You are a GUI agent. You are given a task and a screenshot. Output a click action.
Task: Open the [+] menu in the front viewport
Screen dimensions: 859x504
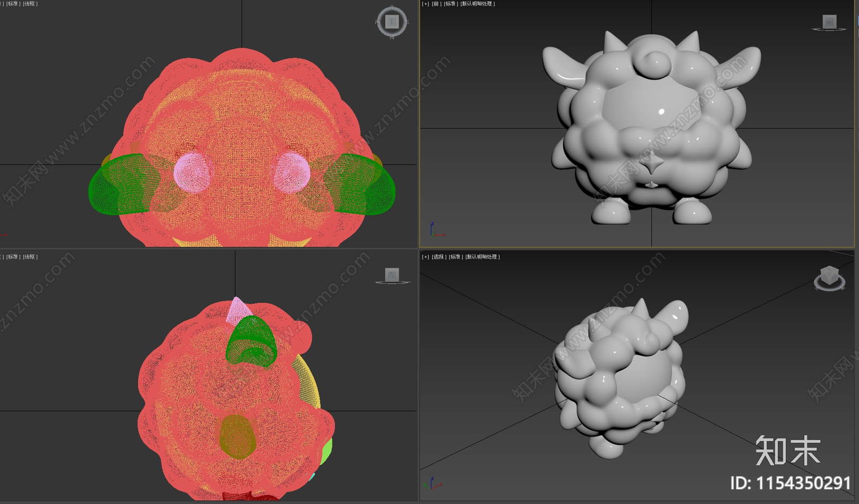(x=425, y=4)
